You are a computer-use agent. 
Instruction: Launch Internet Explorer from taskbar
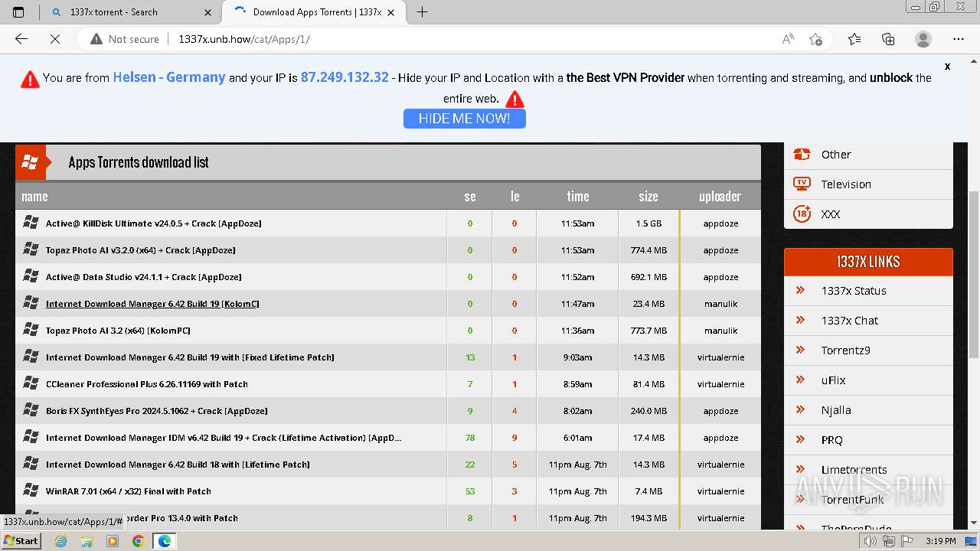pos(61,541)
